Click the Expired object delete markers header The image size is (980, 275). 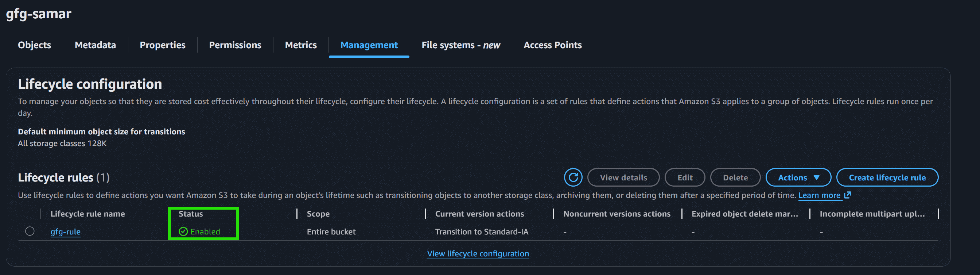click(744, 214)
